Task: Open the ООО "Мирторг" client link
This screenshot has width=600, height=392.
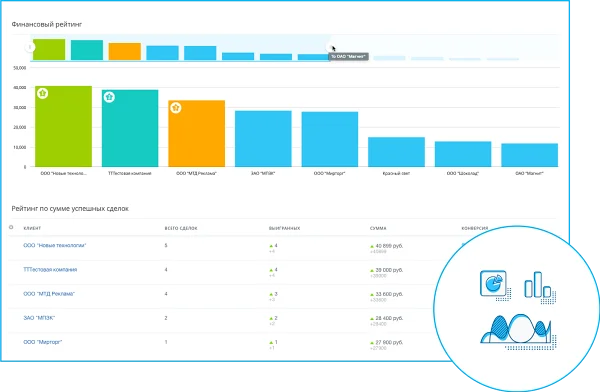Action: 42,342
